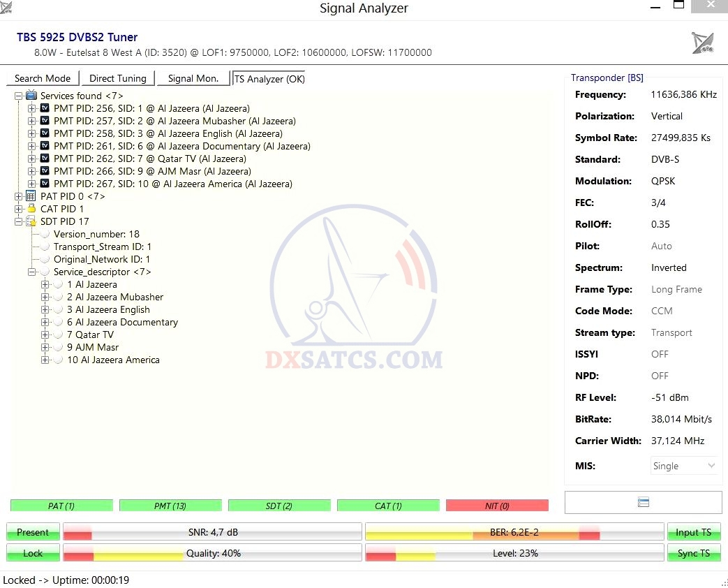Select 6 Al Jazeera Documentary descriptor row
Viewport: 728px width, 588px height.
(x=122, y=322)
